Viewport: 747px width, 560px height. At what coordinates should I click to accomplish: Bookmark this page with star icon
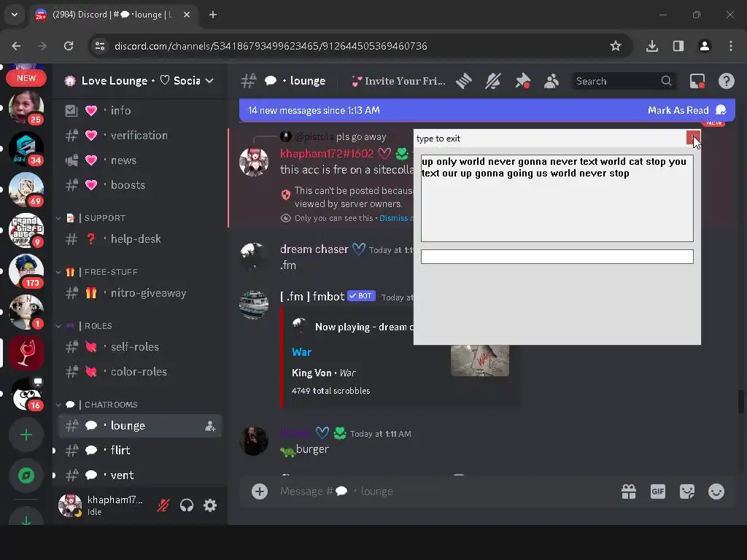(x=616, y=46)
